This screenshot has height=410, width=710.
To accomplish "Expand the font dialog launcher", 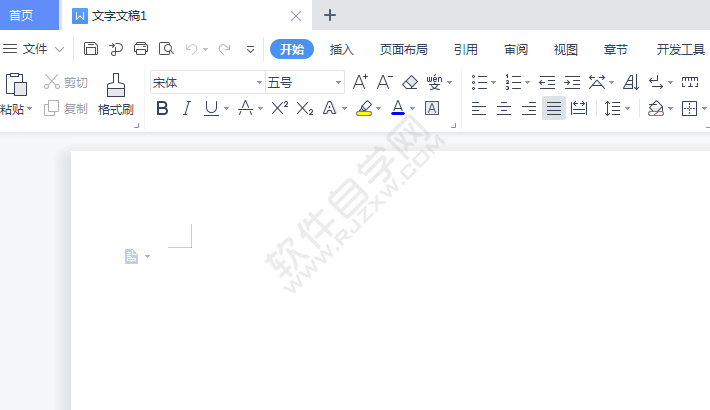I will [x=454, y=125].
